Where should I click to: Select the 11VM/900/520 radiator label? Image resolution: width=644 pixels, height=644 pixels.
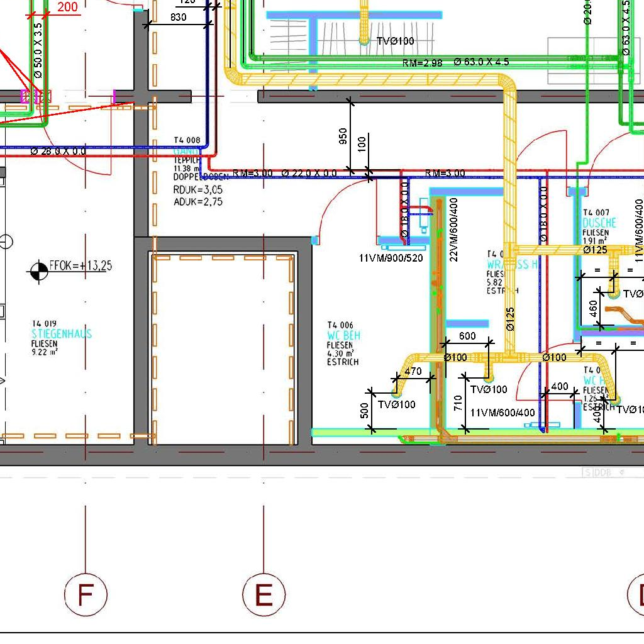(x=391, y=258)
